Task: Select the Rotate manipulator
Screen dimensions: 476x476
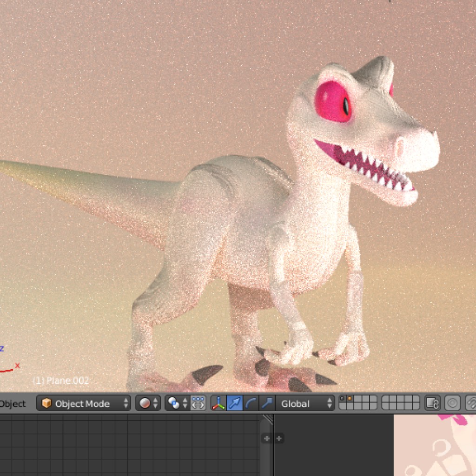Action: tap(251, 403)
